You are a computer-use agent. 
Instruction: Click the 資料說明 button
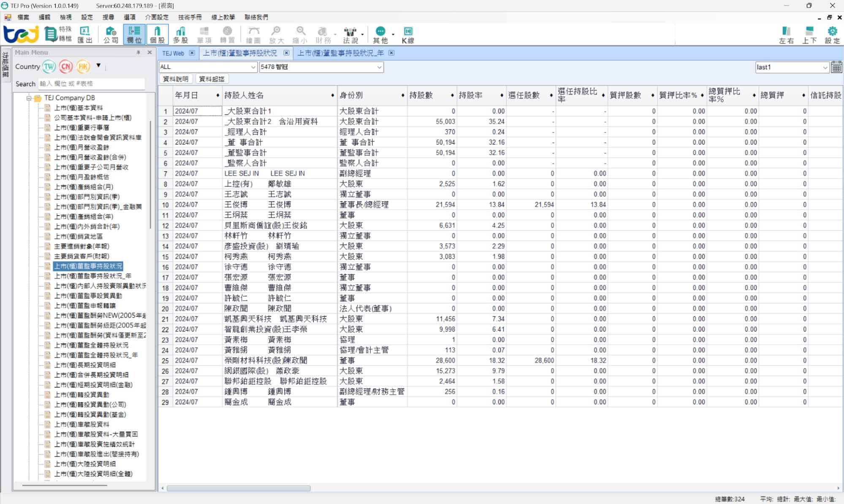click(x=176, y=79)
